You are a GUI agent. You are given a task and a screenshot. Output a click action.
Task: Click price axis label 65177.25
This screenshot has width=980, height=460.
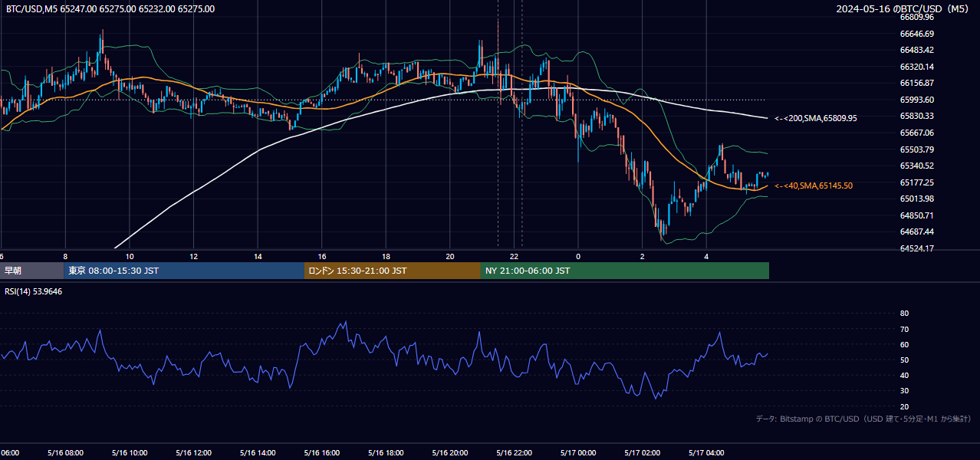(x=916, y=182)
